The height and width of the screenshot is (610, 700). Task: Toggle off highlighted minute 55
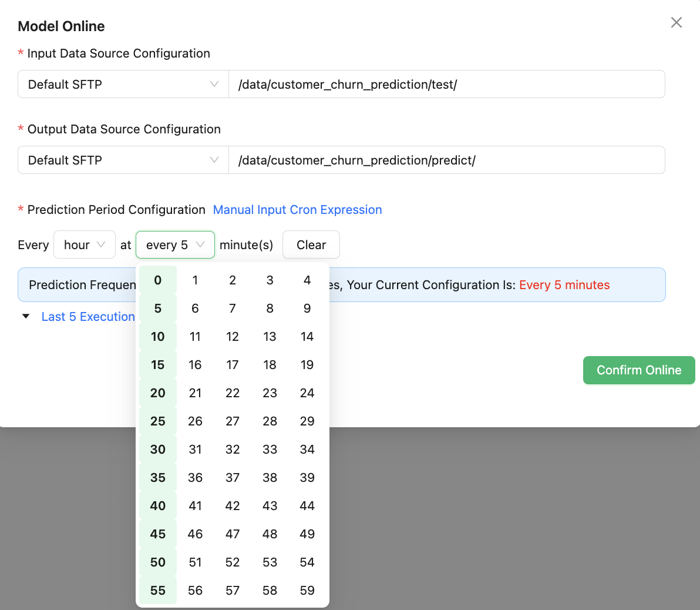pyautogui.click(x=158, y=591)
